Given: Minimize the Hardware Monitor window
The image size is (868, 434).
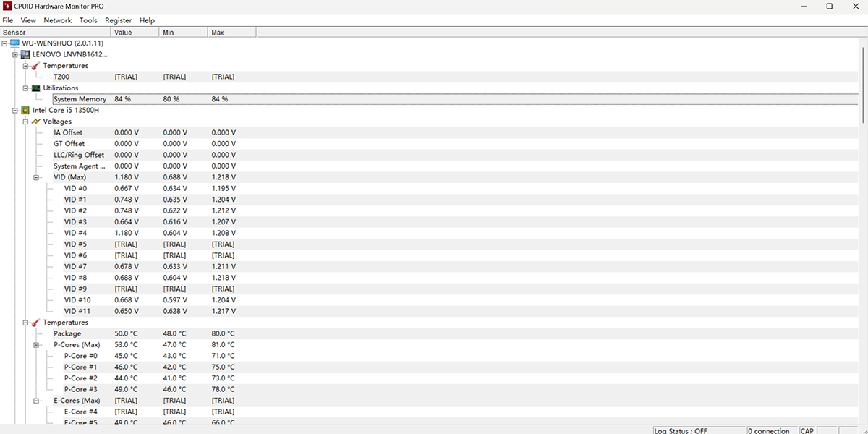Looking at the screenshot, I should [x=804, y=7].
